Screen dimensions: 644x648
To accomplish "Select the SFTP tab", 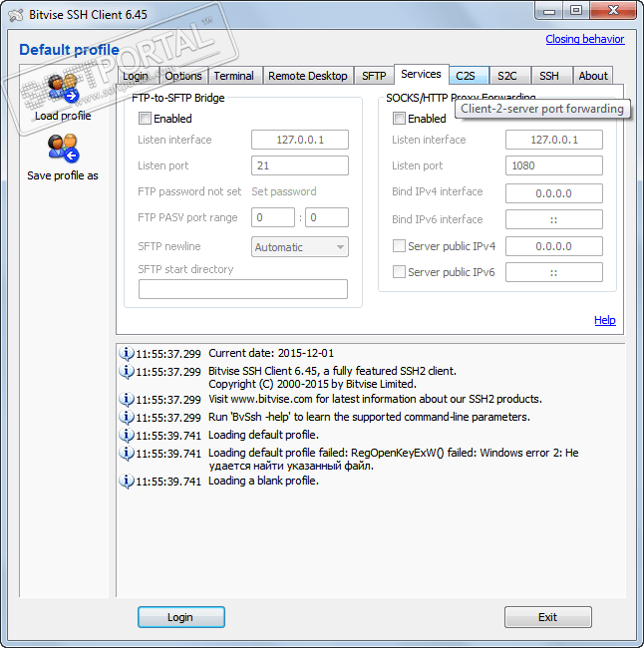I will pos(374,76).
